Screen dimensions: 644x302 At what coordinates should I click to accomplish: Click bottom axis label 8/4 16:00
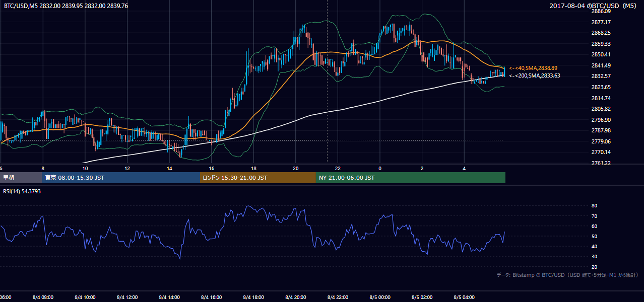212,297
